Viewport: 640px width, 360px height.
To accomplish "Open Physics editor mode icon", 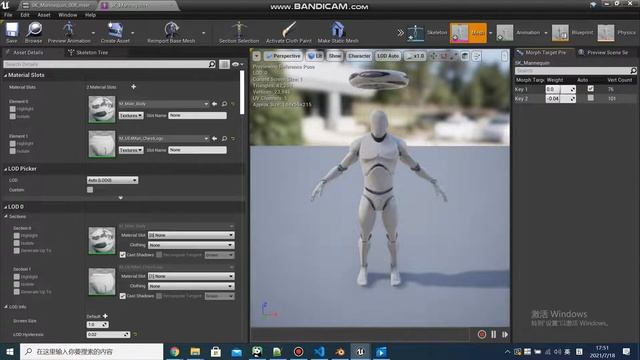I will point(606,33).
